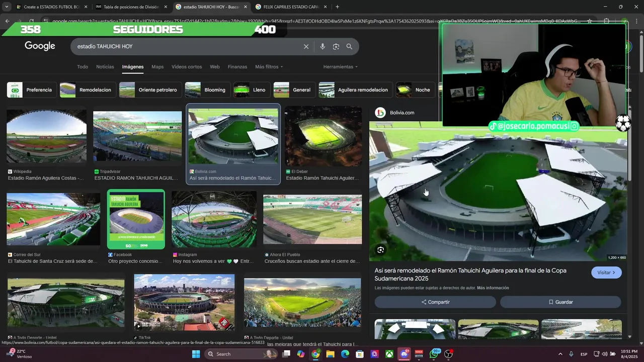
Task: Expand the Herramientas tools menu
Action: tap(341, 67)
